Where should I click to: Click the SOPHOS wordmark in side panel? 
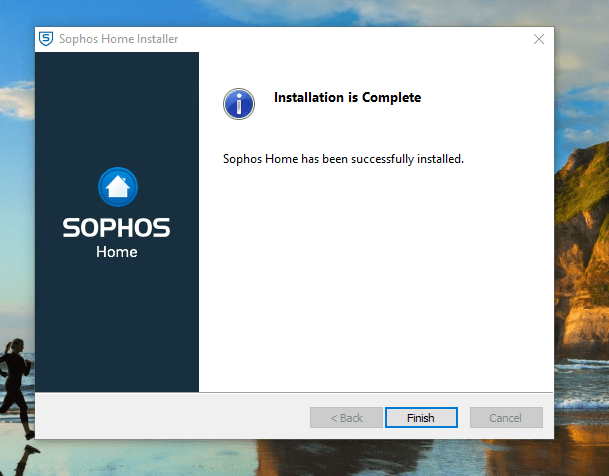pos(117,228)
